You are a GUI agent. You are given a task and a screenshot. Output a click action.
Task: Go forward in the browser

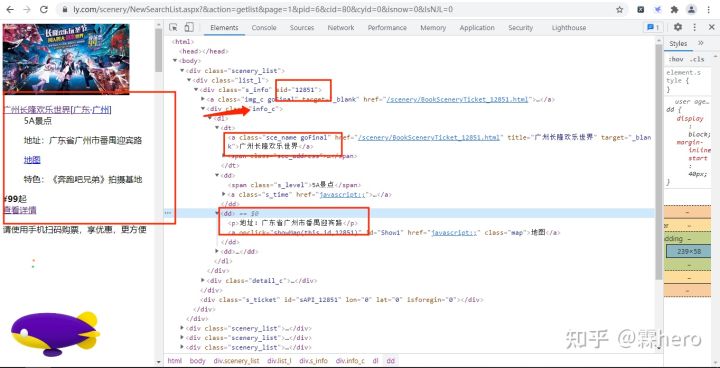click(x=27, y=9)
